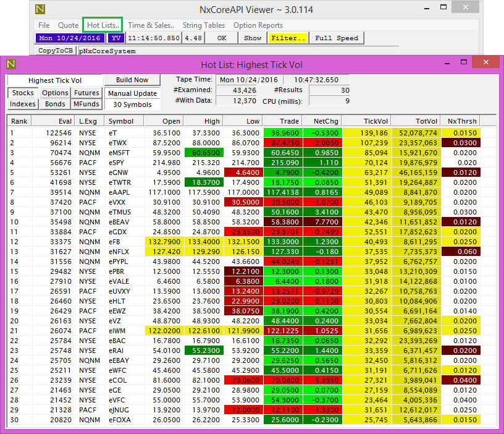504x434 pixels.
Task: Sort by the TickVol column header
Action: click(367, 121)
